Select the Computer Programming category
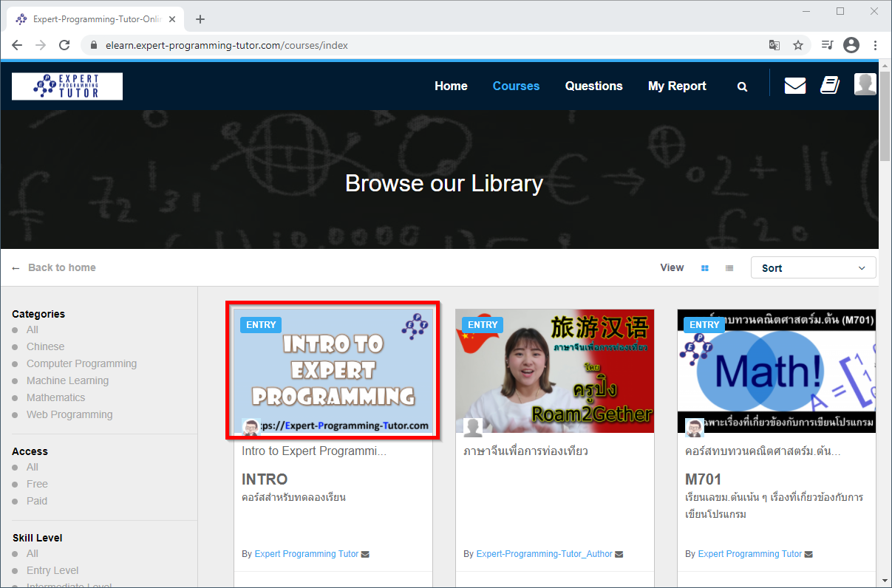 point(82,364)
